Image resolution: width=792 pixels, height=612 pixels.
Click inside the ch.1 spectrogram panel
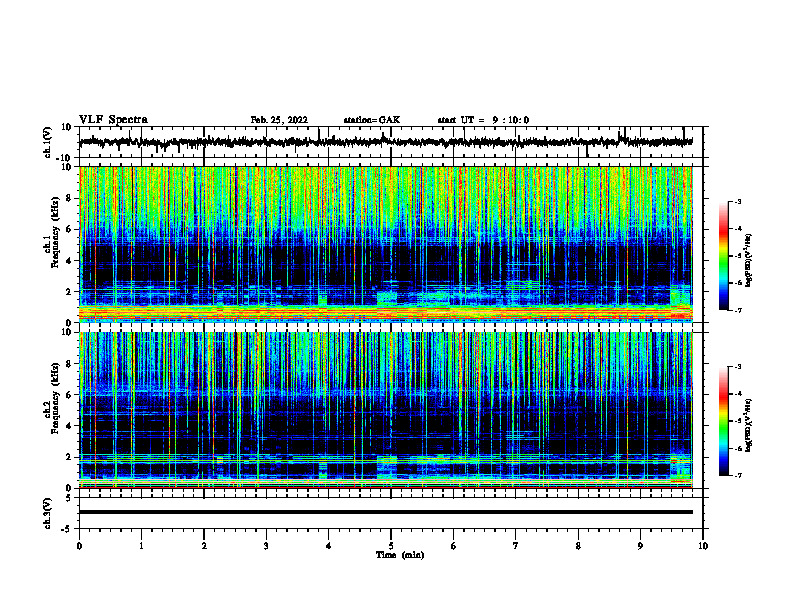click(x=386, y=244)
